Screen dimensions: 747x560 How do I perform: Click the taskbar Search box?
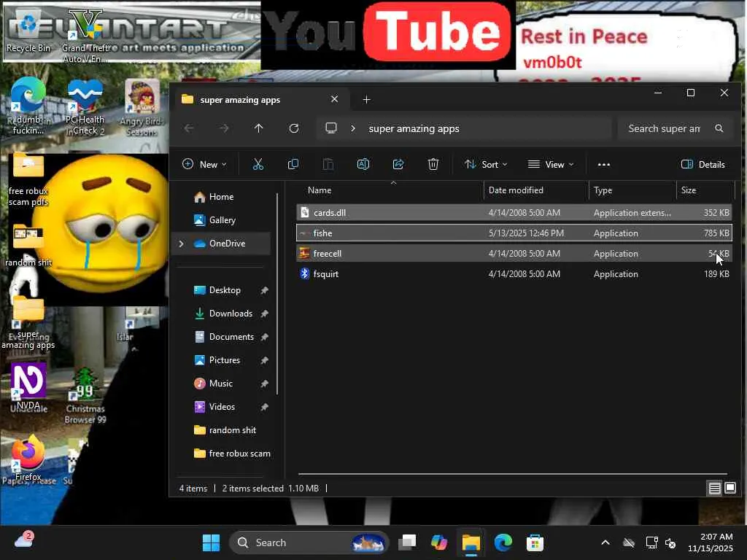309,542
